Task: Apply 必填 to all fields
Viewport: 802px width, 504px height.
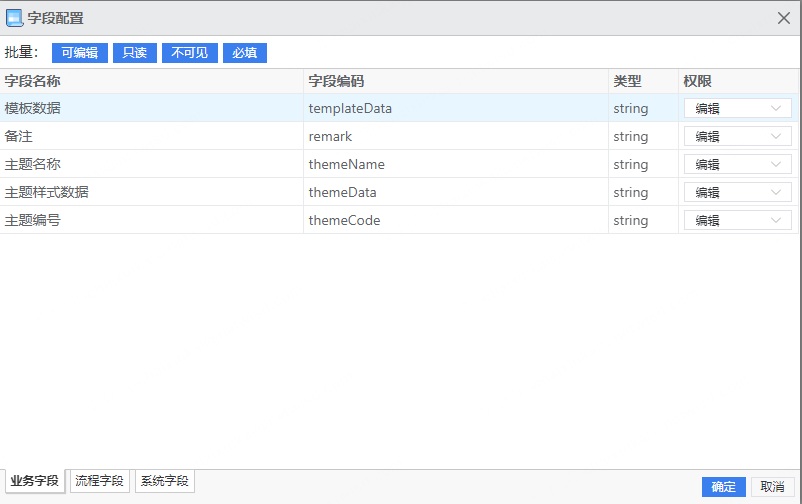Action: click(245, 53)
